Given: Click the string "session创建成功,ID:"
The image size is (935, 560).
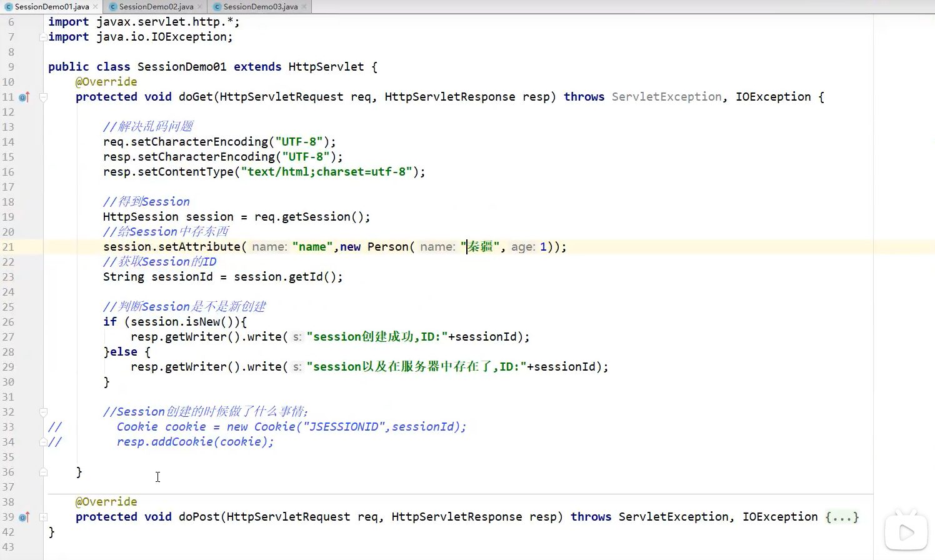Looking at the screenshot, I should pos(377,337).
